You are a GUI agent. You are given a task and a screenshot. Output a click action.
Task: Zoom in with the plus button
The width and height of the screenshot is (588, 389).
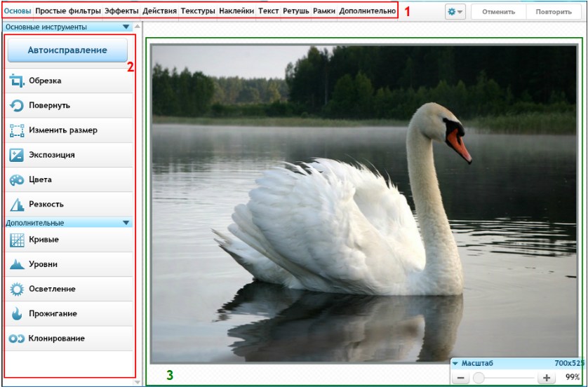coord(547,378)
